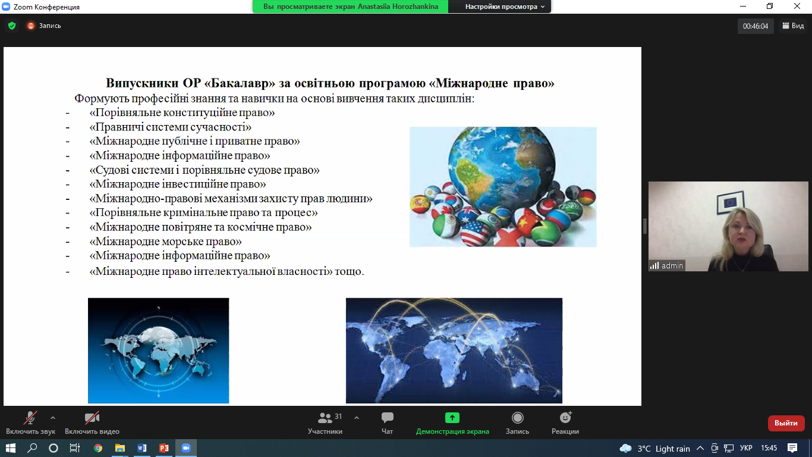Image resolution: width=812 pixels, height=457 pixels.
Task: Click Демонстрация экрана share screen icon
Action: (x=452, y=418)
